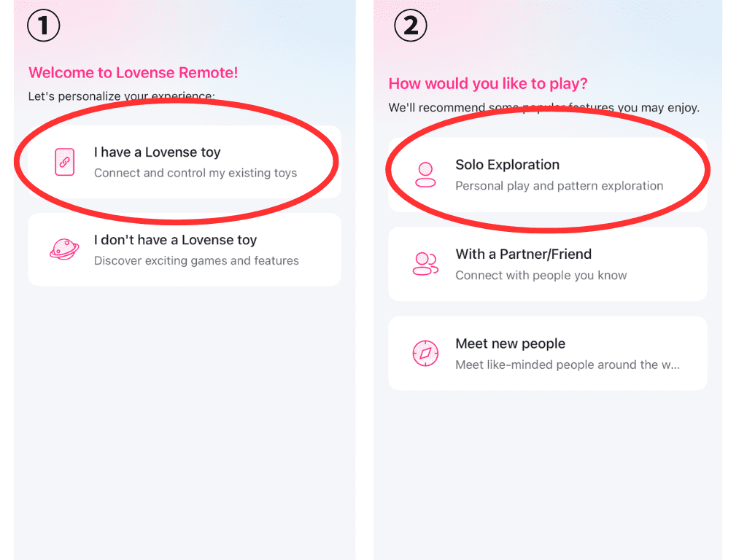The image size is (747, 560).
Task: Choose the "Meet new people" option
Action: tap(510, 344)
